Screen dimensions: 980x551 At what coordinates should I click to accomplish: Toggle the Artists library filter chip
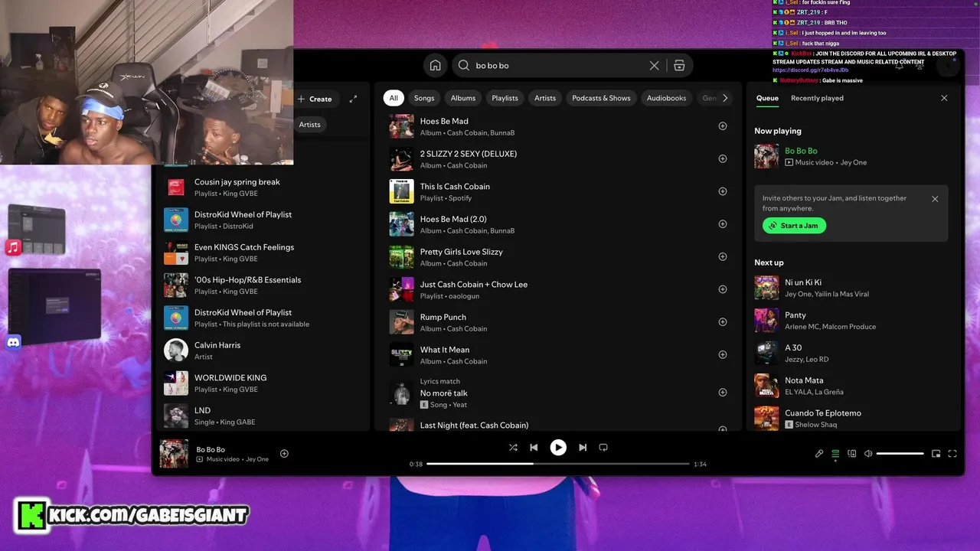click(310, 125)
